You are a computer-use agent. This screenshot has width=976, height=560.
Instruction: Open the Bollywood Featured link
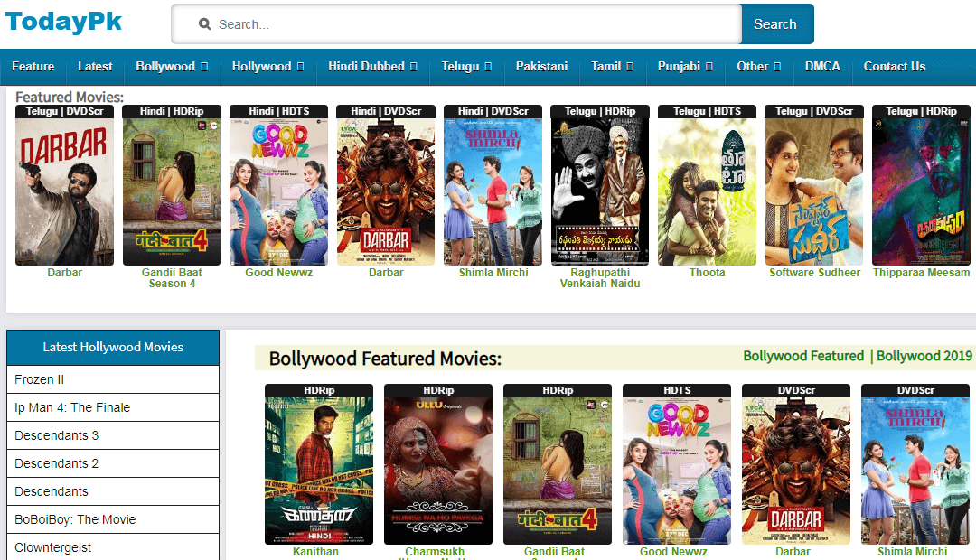coord(803,356)
